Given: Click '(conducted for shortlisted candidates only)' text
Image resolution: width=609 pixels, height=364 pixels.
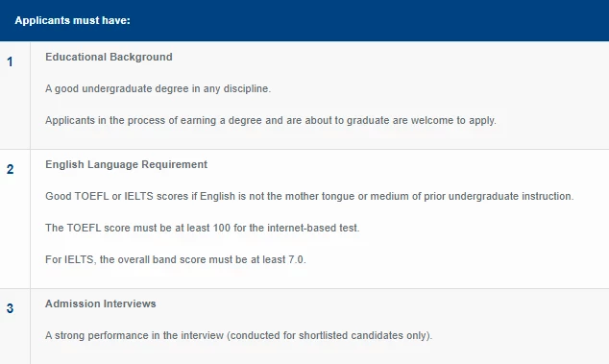Looking at the screenshot, I should click(329, 335).
